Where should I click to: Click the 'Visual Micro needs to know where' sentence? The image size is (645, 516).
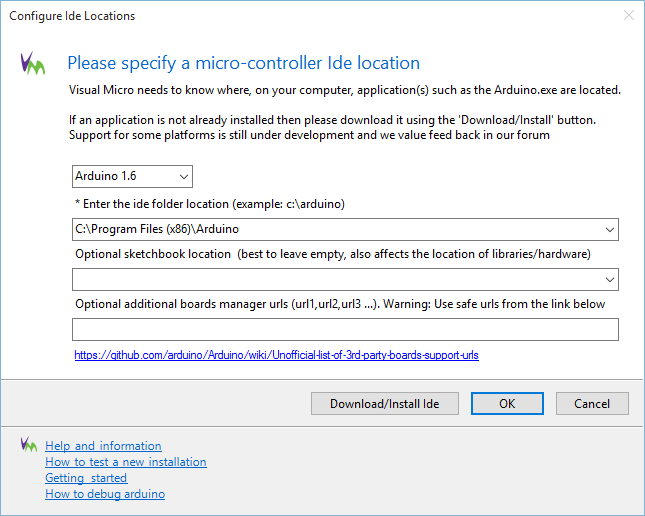tap(345, 90)
